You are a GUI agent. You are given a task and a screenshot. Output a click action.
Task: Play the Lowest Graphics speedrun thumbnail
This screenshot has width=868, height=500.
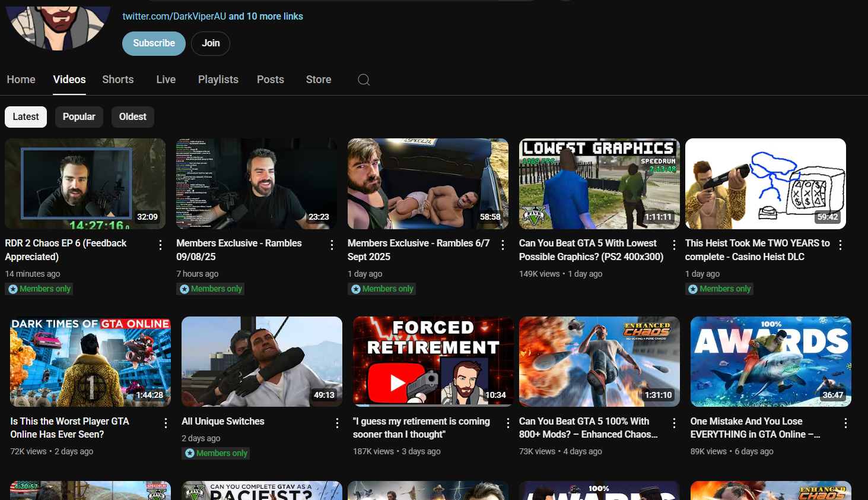point(599,183)
